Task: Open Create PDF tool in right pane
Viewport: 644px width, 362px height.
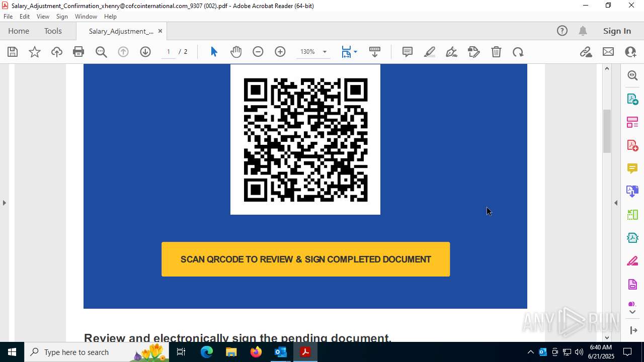Action: [x=632, y=145]
